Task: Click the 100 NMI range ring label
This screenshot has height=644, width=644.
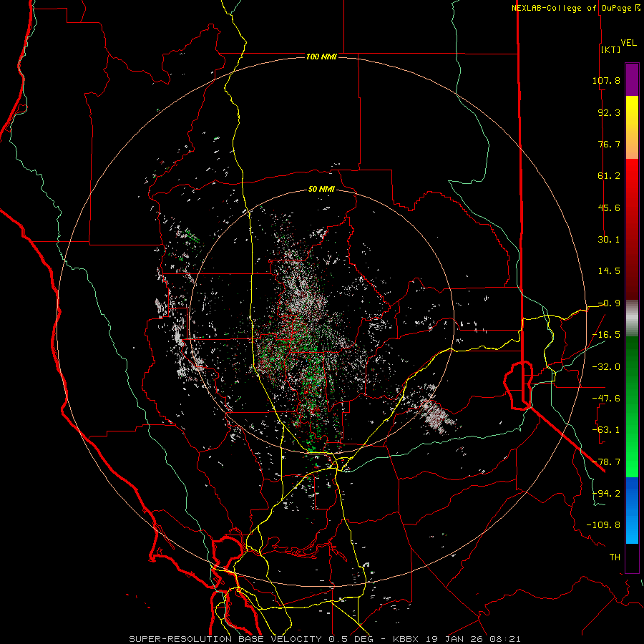Action: point(321,57)
